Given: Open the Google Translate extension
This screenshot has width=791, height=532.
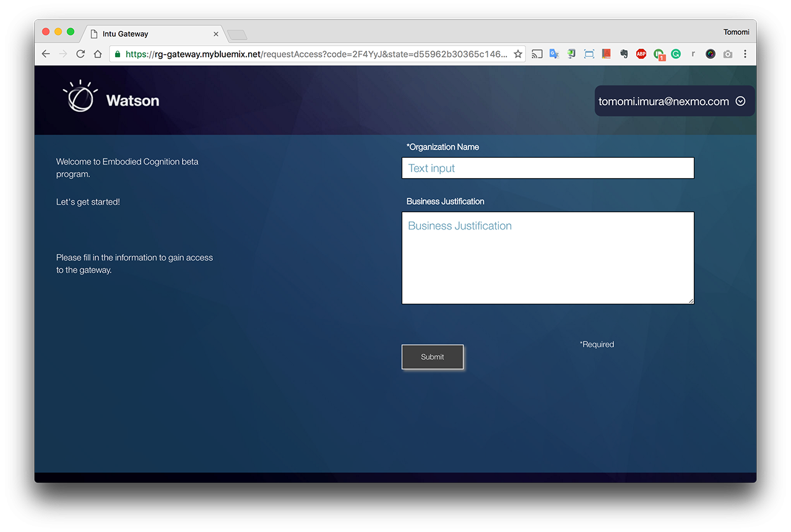Looking at the screenshot, I should coord(555,54).
